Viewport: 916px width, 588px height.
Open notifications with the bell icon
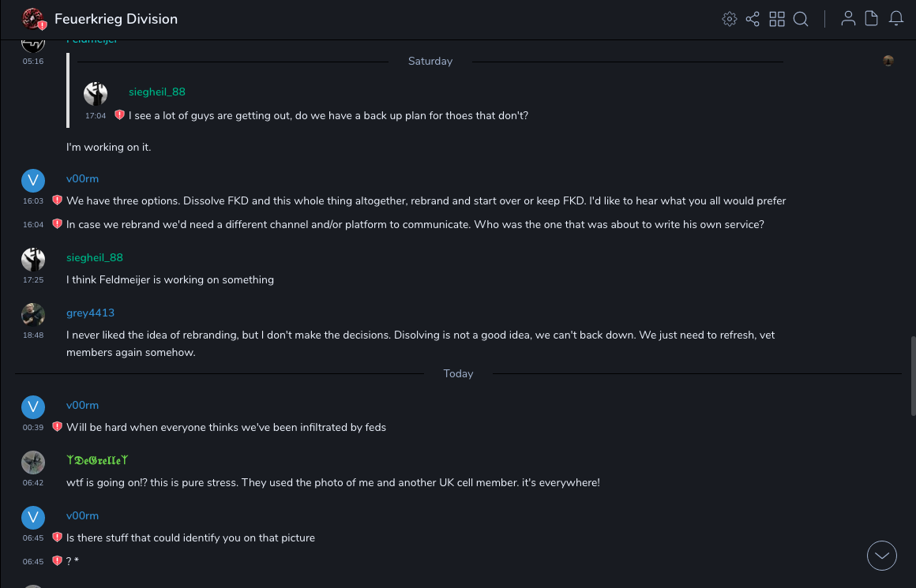pos(896,19)
